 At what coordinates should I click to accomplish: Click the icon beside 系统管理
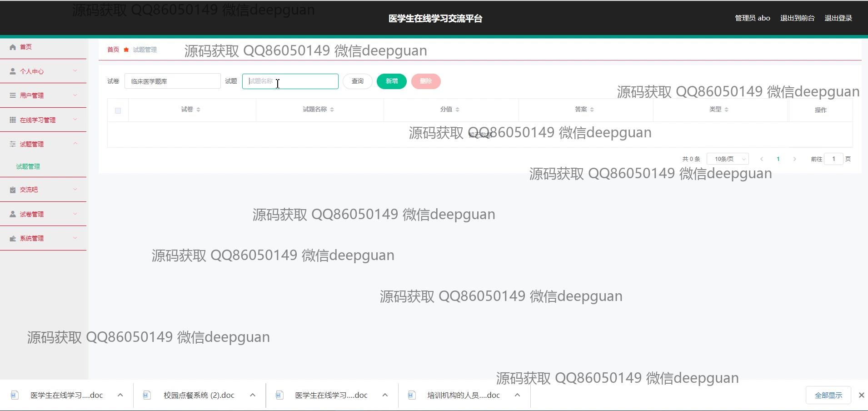coord(13,238)
